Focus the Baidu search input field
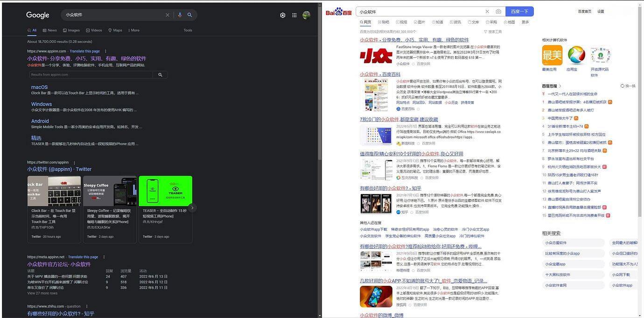 (420, 12)
